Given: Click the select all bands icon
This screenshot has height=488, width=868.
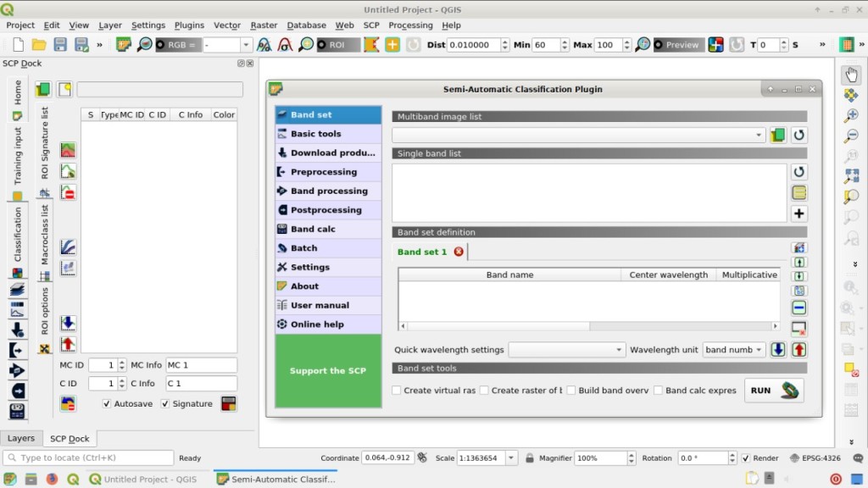Looking at the screenshot, I should [x=798, y=192].
